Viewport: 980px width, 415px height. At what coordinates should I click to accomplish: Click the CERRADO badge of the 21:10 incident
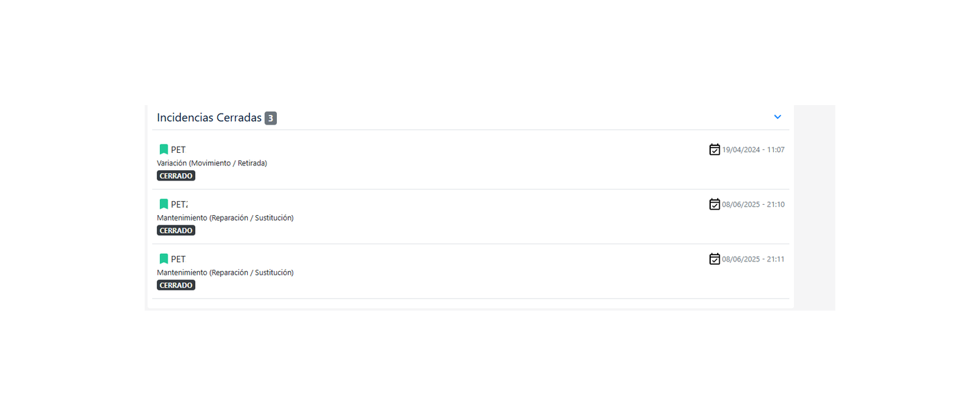click(x=176, y=230)
